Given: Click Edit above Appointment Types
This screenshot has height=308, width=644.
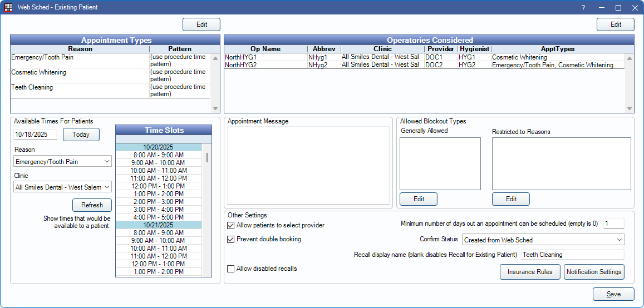Looking at the screenshot, I should pyautogui.click(x=201, y=24).
